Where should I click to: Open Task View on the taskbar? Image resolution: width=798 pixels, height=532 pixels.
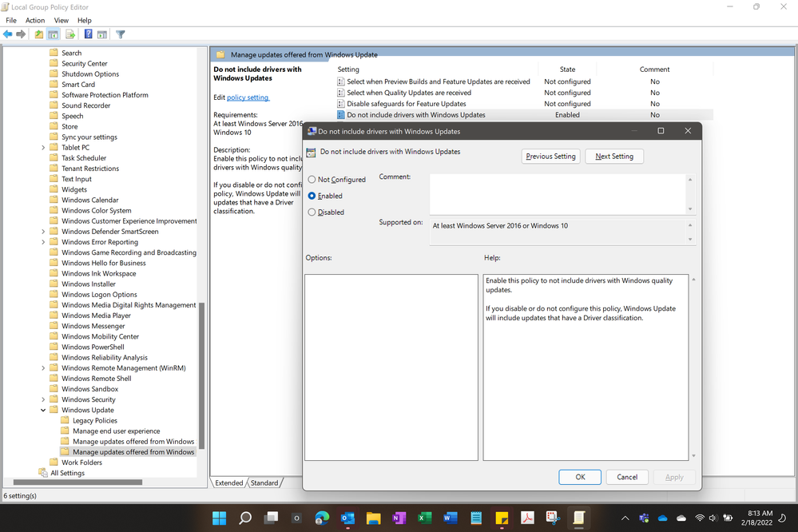(x=271, y=518)
